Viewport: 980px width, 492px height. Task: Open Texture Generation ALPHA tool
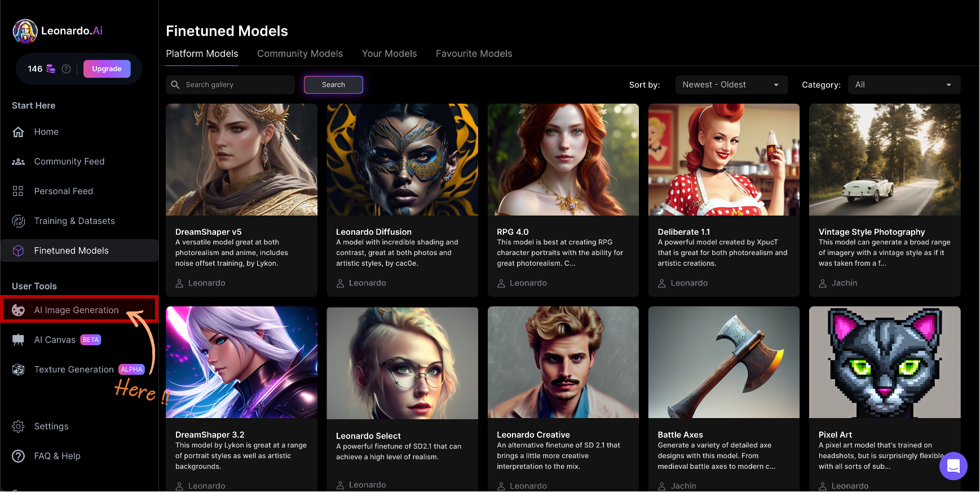pos(79,370)
